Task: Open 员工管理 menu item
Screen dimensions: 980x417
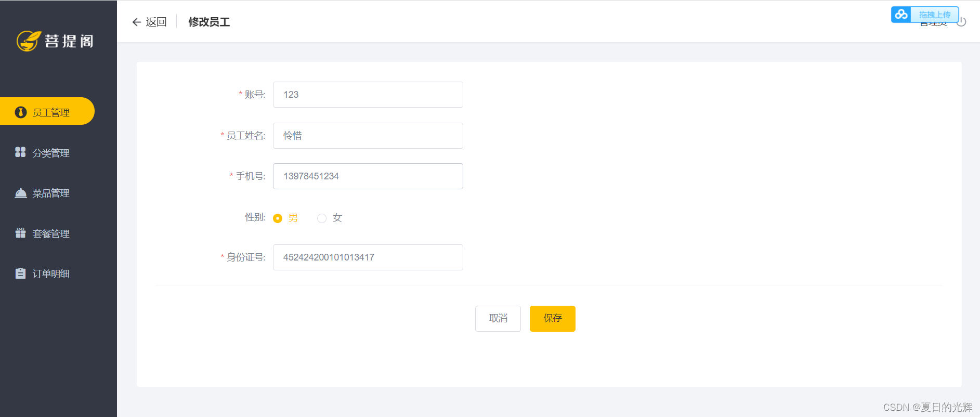Action: click(x=47, y=111)
